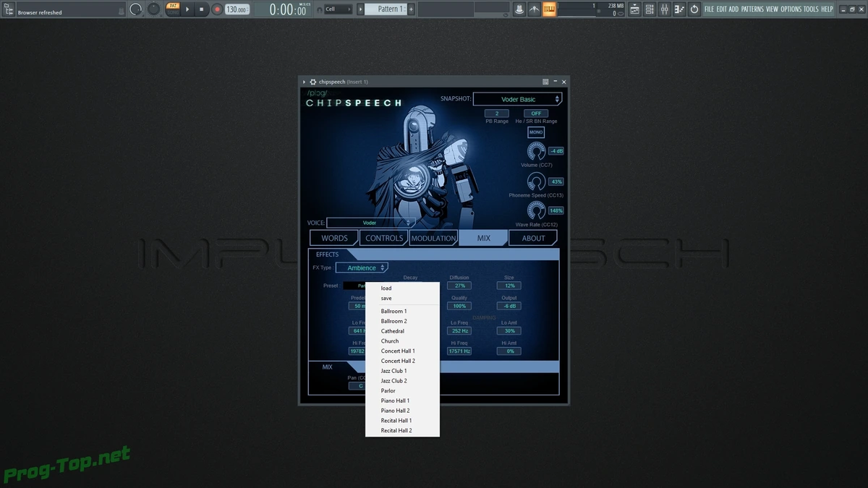The image size is (868, 488).
Task: Choose load from preset menu
Action: click(402, 288)
